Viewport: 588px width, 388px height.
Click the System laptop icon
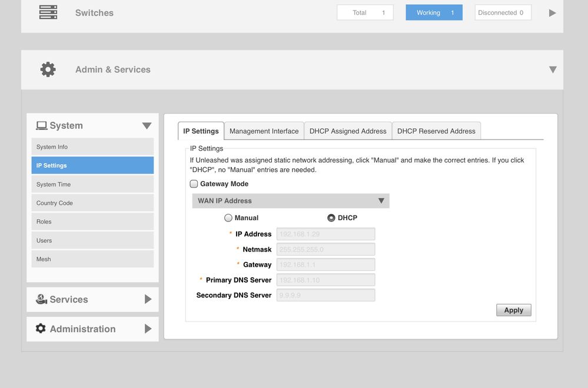42,125
